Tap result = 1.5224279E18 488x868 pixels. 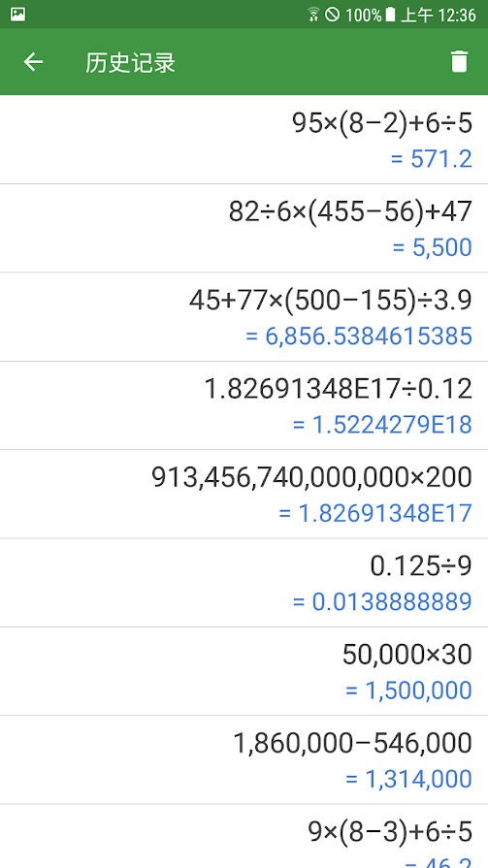383,425
